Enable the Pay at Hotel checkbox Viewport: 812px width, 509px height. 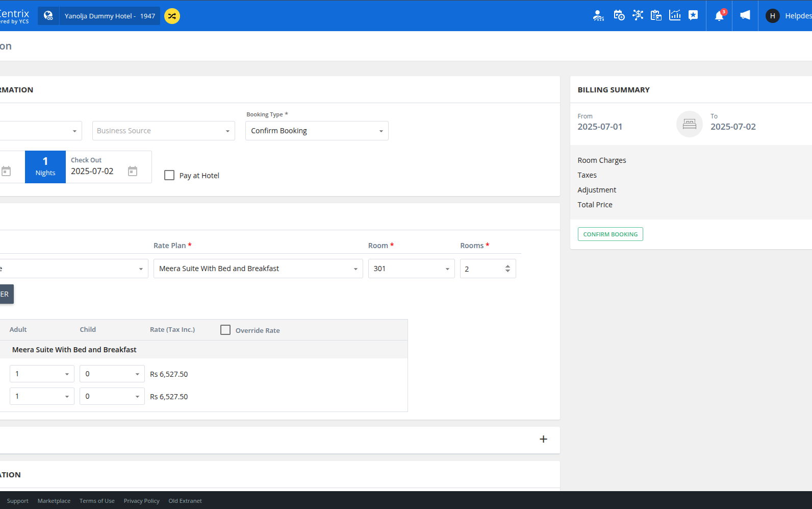tap(169, 176)
